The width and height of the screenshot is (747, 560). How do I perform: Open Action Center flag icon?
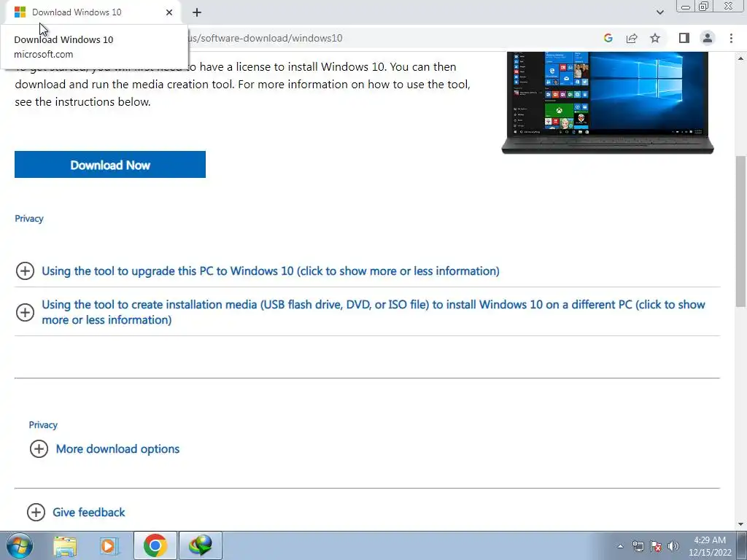(656, 546)
